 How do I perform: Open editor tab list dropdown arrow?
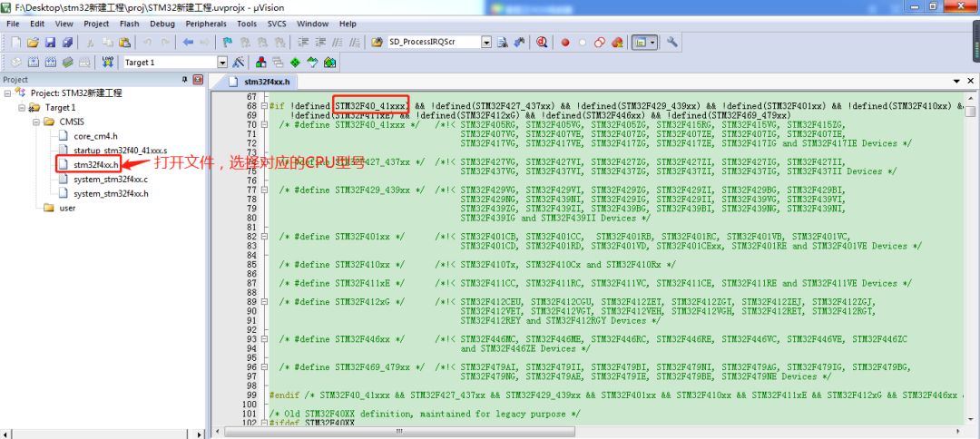[956, 82]
